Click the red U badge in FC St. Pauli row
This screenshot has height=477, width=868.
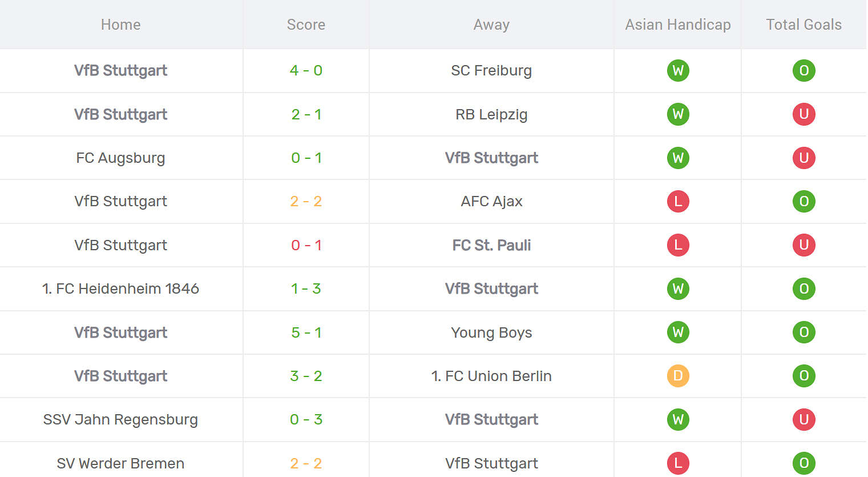[804, 245]
